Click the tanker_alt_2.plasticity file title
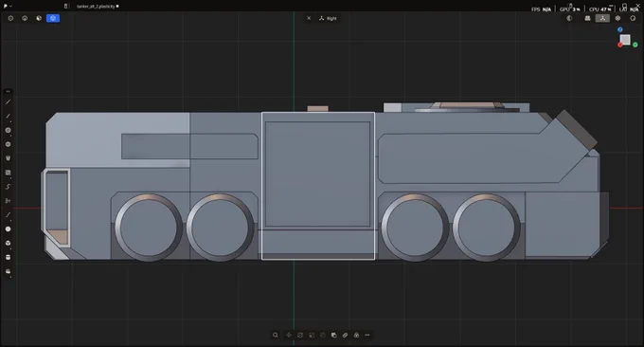This screenshot has width=644, height=347. (x=96, y=7)
